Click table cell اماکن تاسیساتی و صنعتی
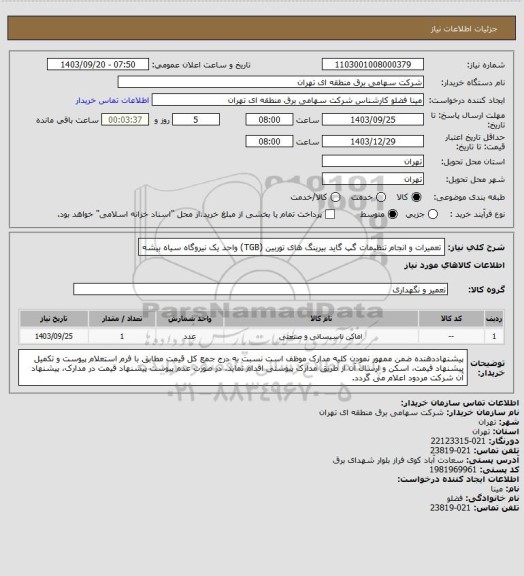 coord(321,336)
